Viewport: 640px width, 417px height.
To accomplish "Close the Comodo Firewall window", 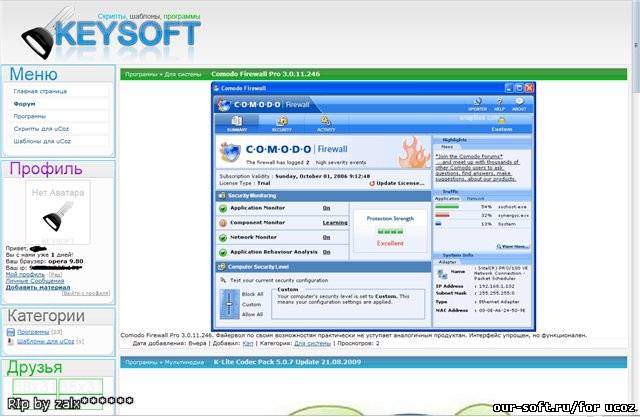I will coord(529,88).
